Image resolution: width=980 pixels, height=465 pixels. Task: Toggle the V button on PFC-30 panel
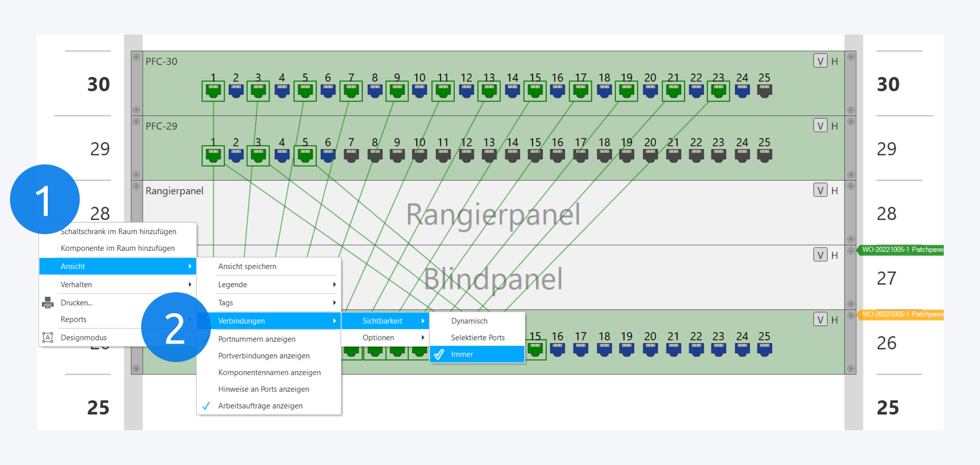click(820, 61)
